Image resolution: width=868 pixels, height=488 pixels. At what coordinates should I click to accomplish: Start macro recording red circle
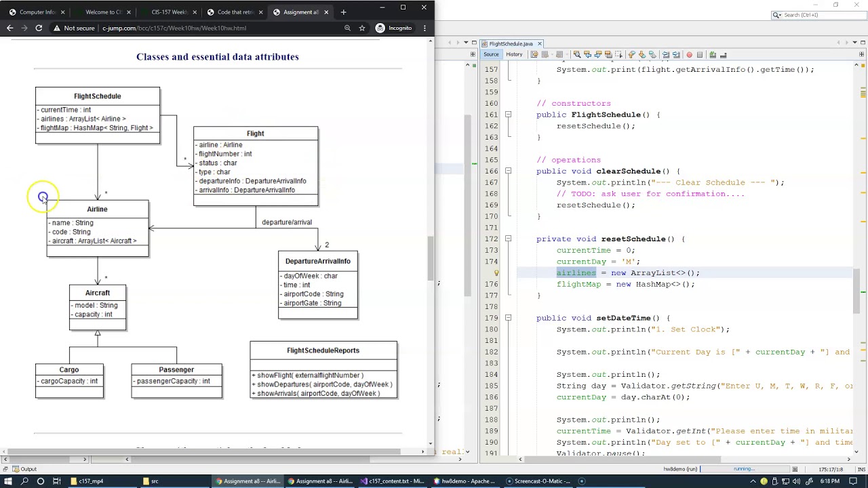coord(690,54)
